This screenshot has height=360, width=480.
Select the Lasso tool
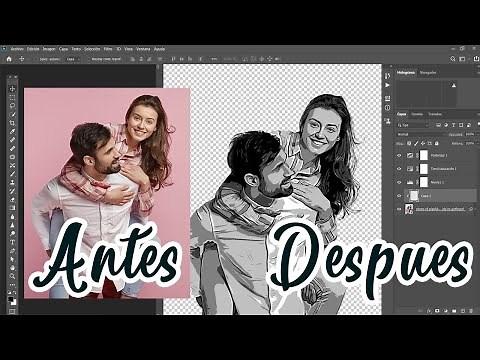12,106
